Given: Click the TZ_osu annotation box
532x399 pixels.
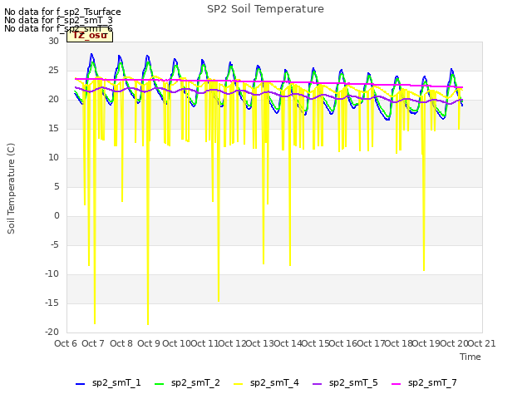Looking at the screenshot, I should pos(90,36).
